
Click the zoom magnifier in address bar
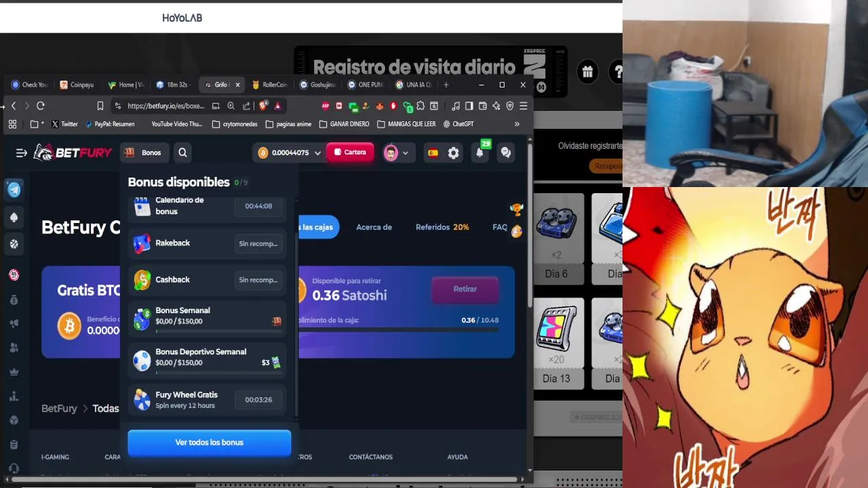[231, 106]
